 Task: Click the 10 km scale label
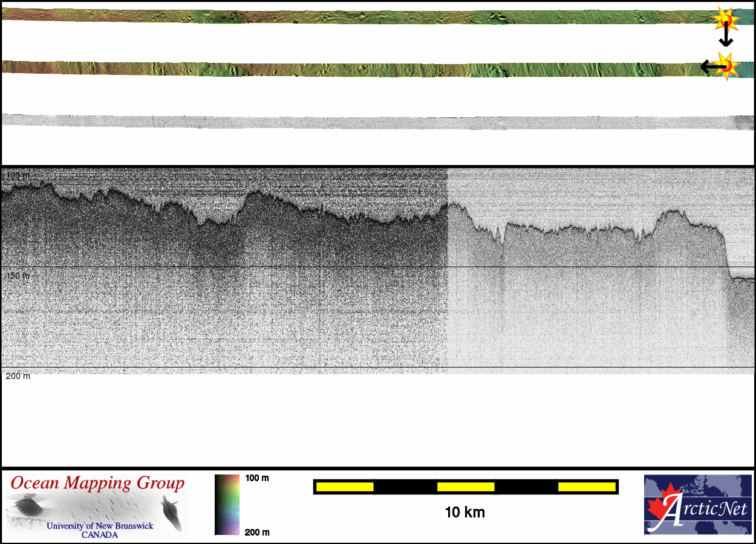pyautogui.click(x=464, y=513)
